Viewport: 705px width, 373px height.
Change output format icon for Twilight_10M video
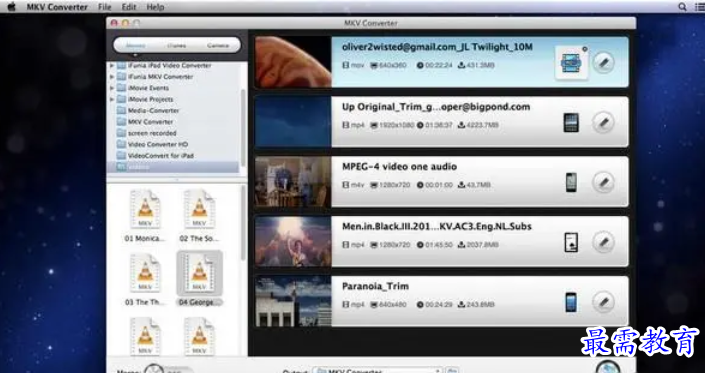pyautogui.click(x=572, y=63)
